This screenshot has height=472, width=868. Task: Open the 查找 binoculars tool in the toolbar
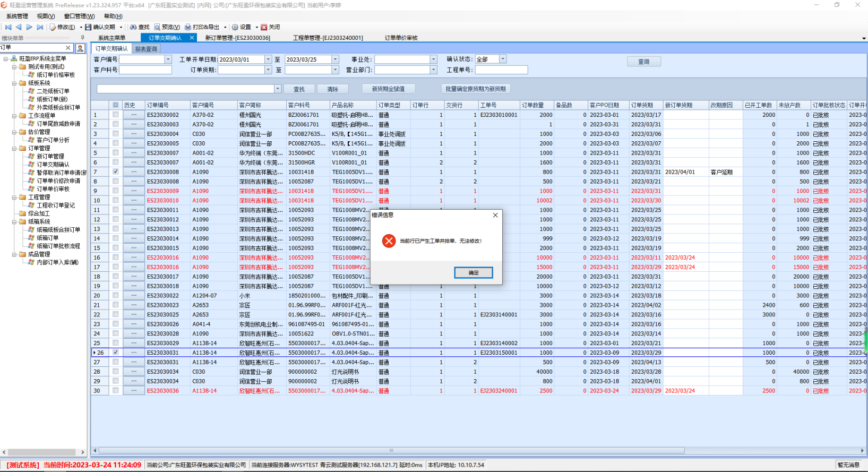click(140, 27)
